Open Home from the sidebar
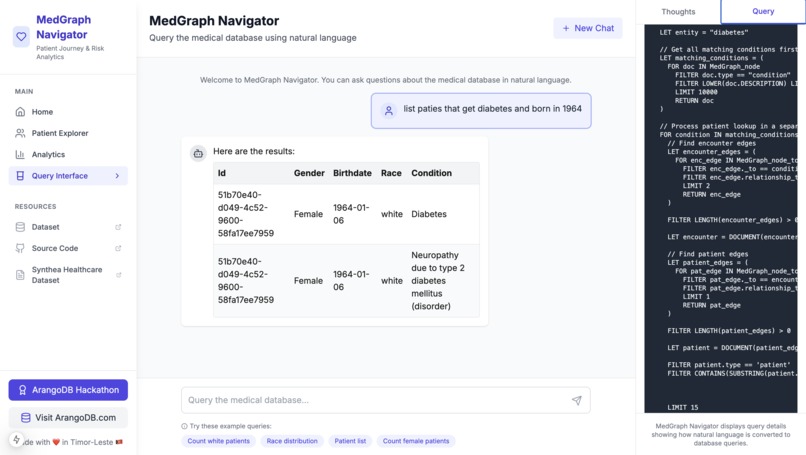This screenshot has width=806, height=455. coord(68,112)
